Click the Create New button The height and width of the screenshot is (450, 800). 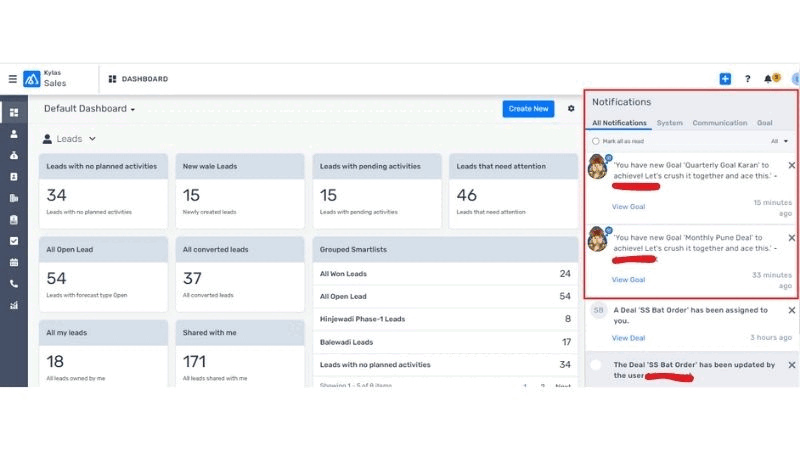(528, 109)
